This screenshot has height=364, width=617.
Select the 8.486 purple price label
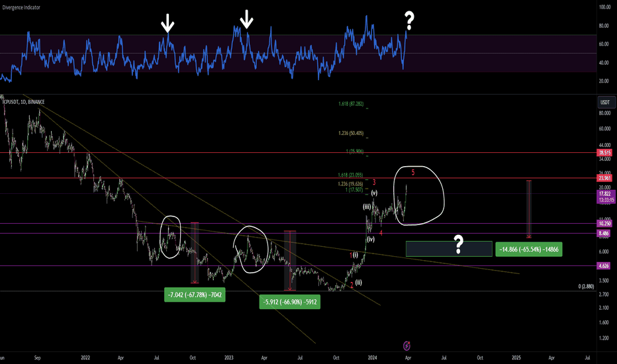(x=603, y=234)
